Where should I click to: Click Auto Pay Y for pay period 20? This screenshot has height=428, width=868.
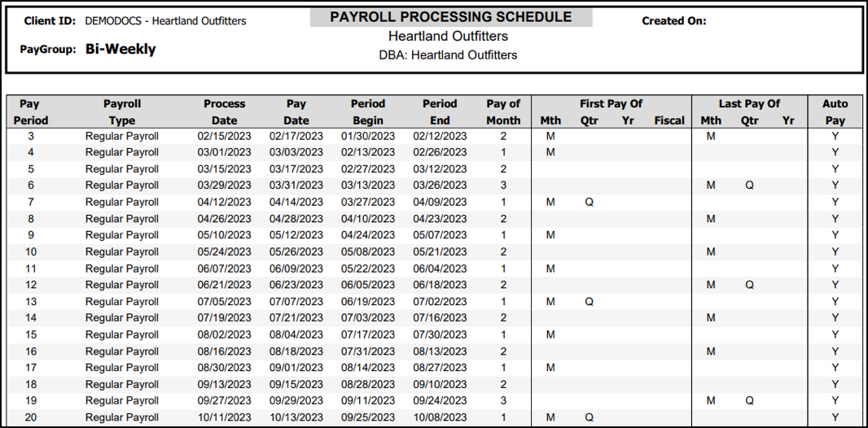(x=835, y=417)
